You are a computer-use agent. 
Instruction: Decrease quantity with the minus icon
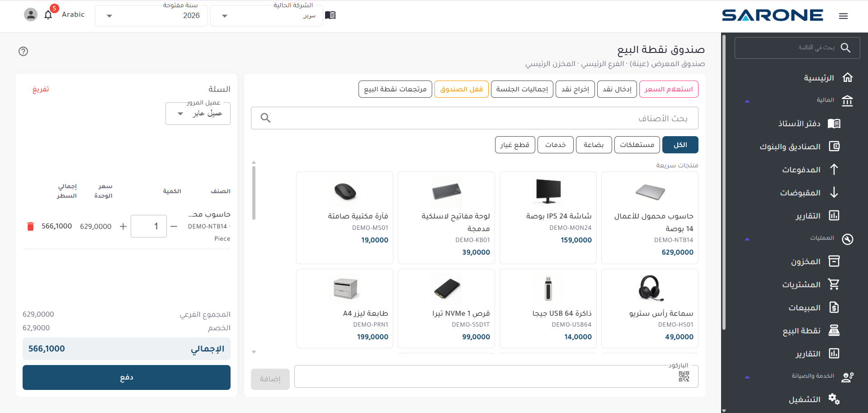(174, 226)
